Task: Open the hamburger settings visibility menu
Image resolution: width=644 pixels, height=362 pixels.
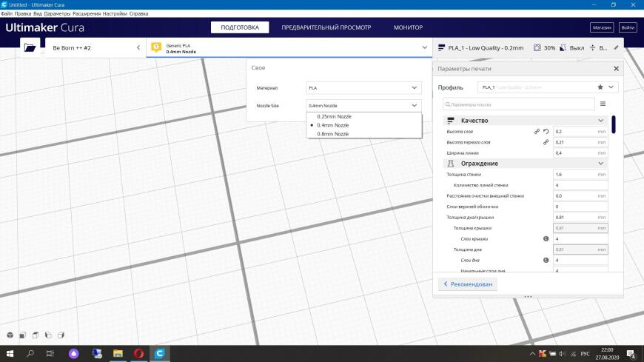Action: (x=603, y=104)
